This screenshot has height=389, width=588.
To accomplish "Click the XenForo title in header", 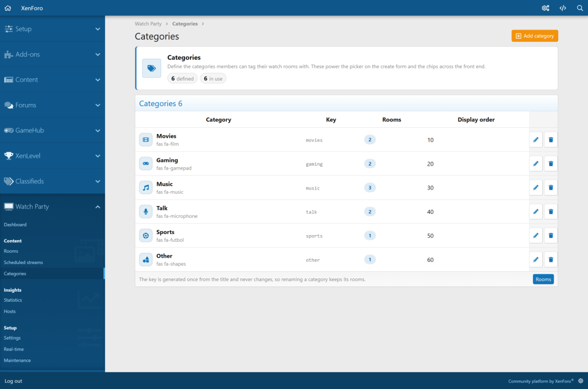I will [x=32, y=8].
